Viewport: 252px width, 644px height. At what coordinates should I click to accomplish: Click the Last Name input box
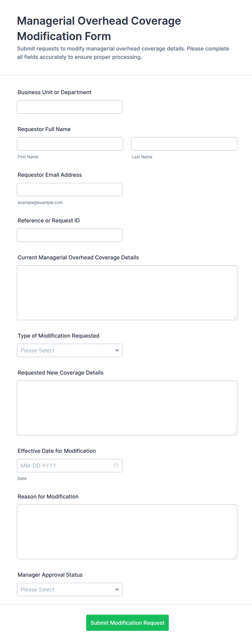[184, 144]
